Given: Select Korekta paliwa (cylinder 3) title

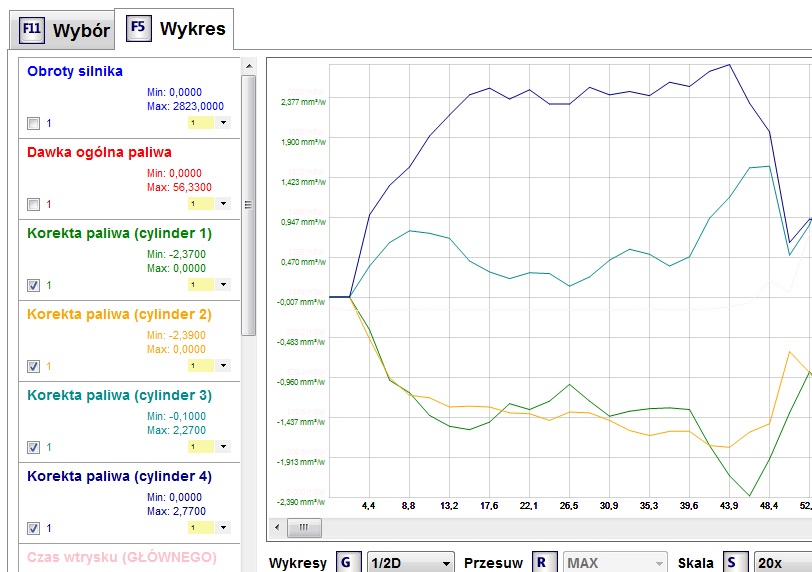Looking at the screenshot, I should pyautogui.click(x=120, y=395).
